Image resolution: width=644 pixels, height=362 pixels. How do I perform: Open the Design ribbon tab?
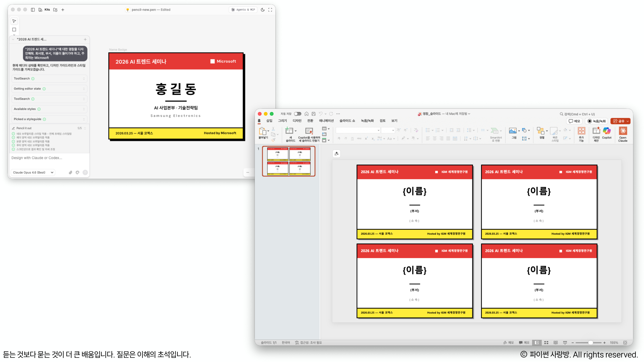[x=297, y=121]
